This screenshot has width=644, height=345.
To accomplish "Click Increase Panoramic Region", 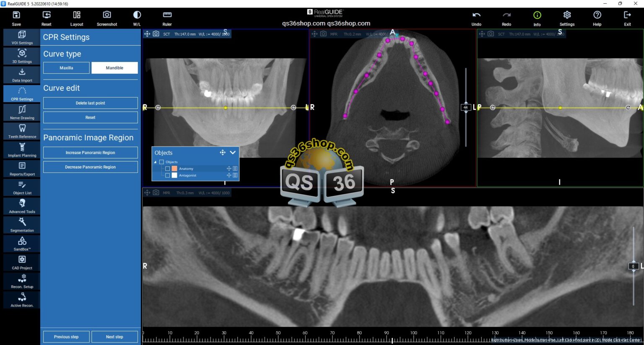I will click(x=90, y=152).
